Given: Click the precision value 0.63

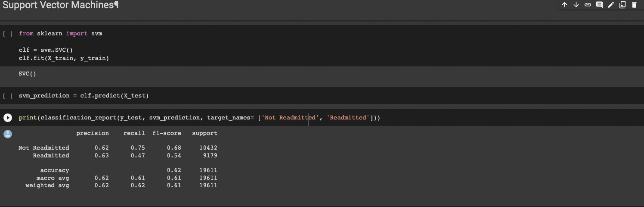Looking at the screenshot, I should point(102,156).
